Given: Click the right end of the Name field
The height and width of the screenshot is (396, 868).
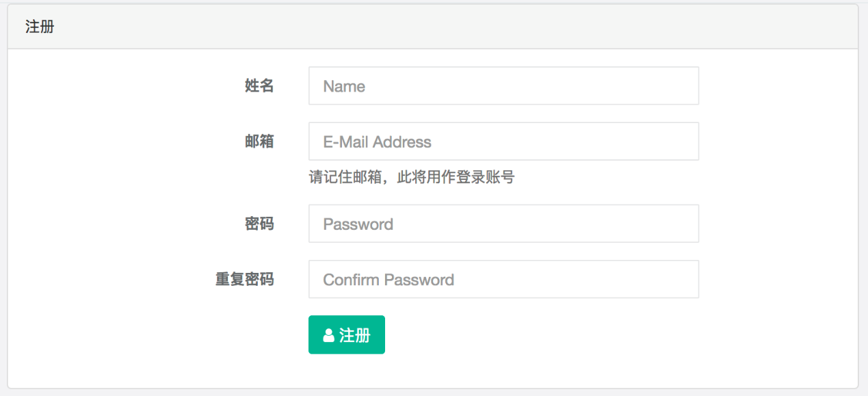Looking at the screenshot, I should [x=684, y=86].
